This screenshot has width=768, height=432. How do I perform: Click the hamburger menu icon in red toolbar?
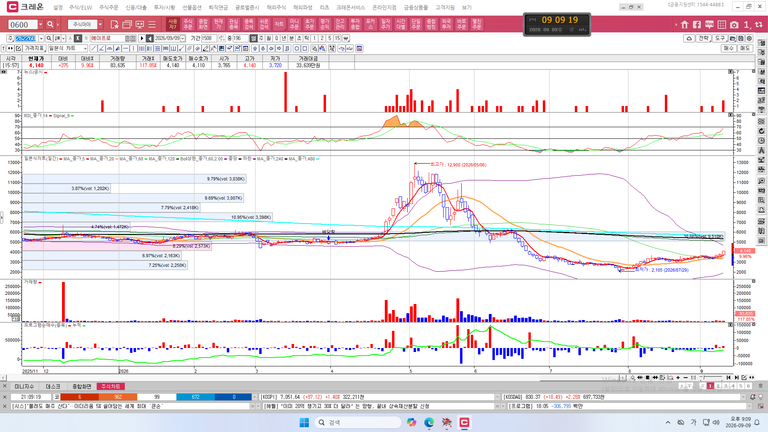click(152, 24)
